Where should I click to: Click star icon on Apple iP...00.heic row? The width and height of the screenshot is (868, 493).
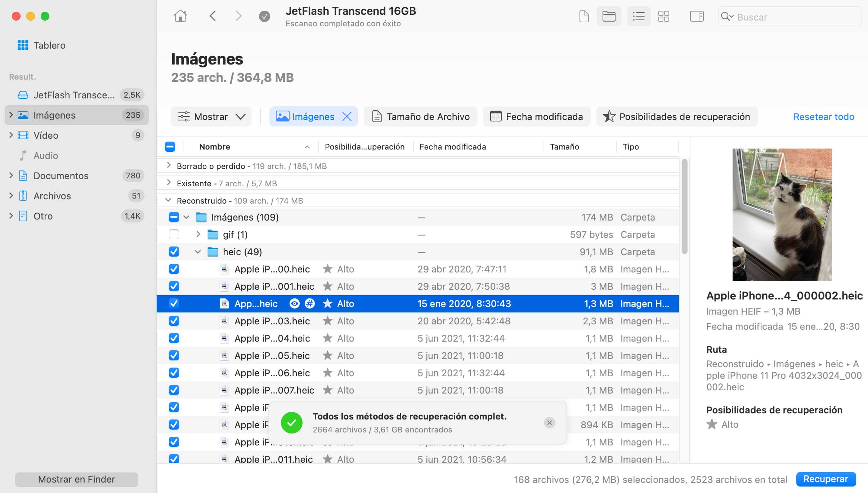(327, 269)
